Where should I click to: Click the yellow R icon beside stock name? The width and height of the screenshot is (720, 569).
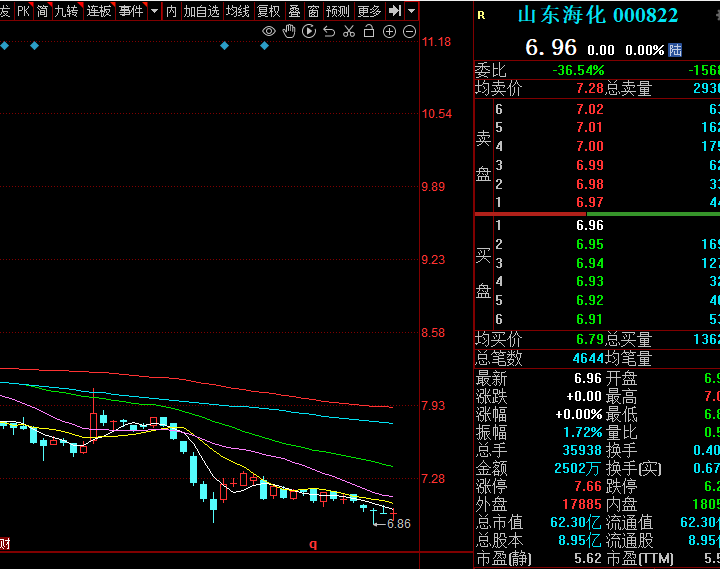point(481,16)
